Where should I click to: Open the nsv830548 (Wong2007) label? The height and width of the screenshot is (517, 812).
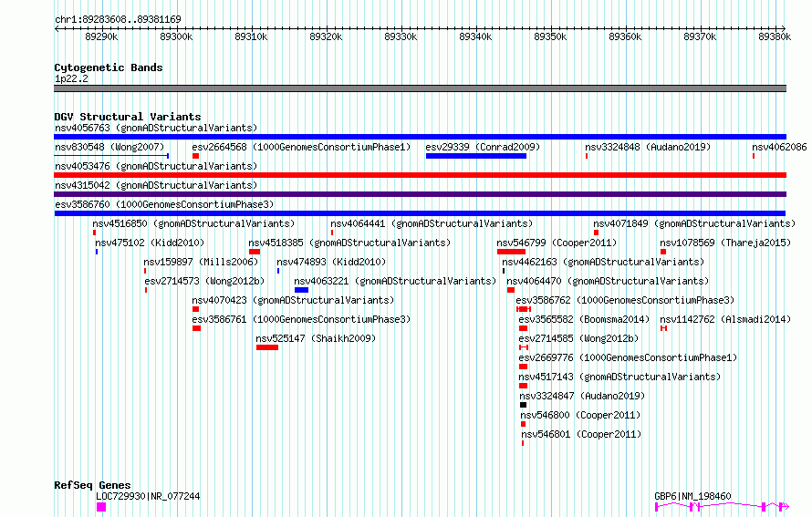tap(109, 147)
